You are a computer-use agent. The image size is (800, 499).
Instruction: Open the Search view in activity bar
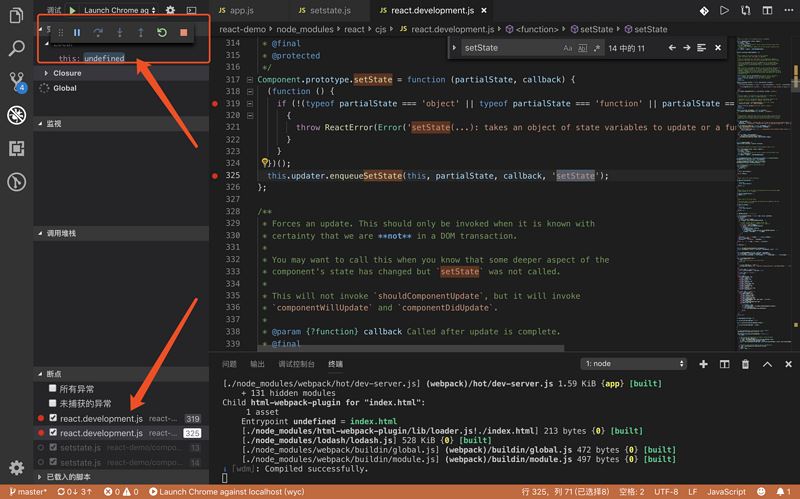16,47
